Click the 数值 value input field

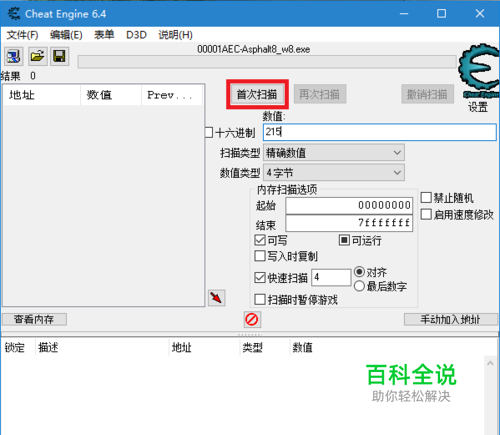380,132
